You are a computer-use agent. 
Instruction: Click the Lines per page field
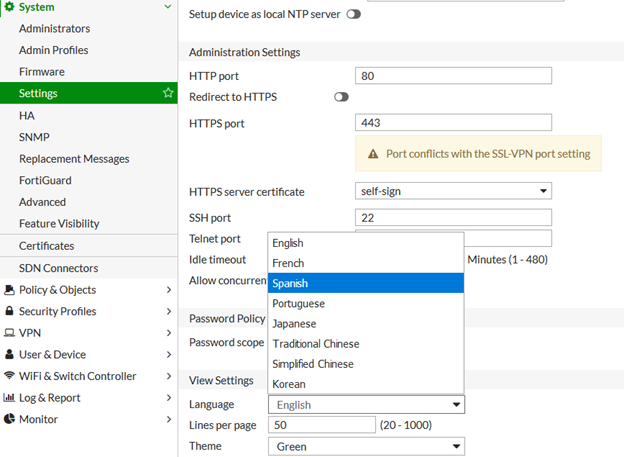click(322, 425)
